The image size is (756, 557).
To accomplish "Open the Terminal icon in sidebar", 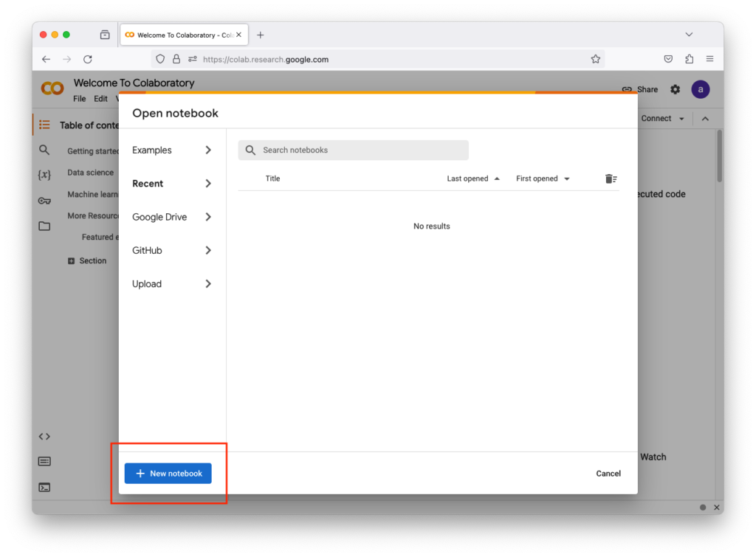I will click(44, 487).
